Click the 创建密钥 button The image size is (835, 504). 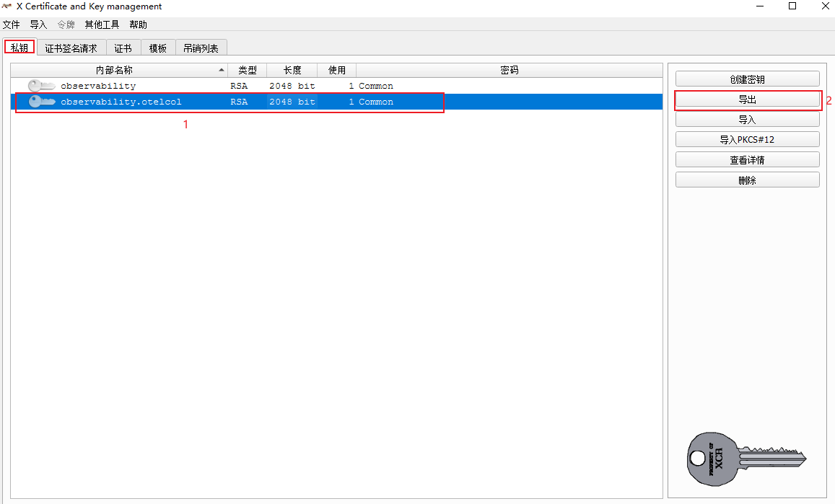747,79
